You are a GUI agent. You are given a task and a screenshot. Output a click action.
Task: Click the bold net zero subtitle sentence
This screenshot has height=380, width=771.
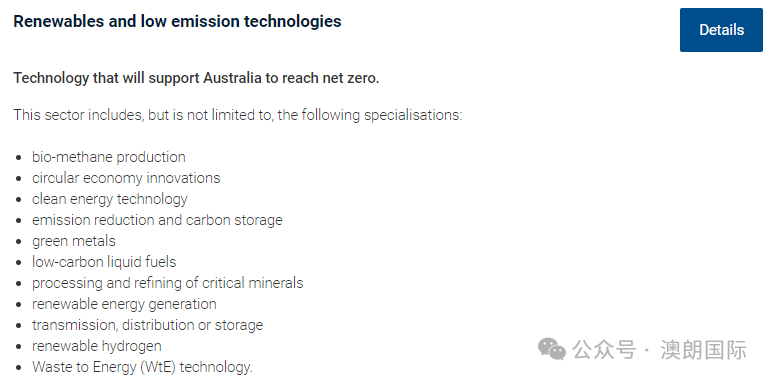tap(196, 78)
